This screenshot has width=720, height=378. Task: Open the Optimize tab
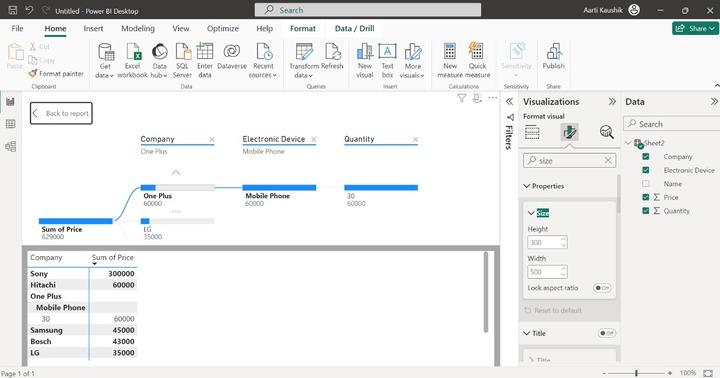pos(223,28)
